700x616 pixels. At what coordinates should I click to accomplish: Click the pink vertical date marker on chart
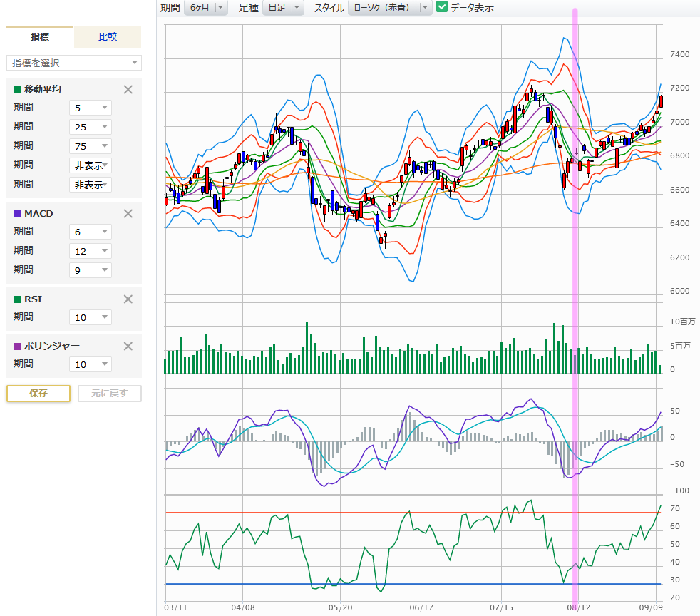coord(575,307)
